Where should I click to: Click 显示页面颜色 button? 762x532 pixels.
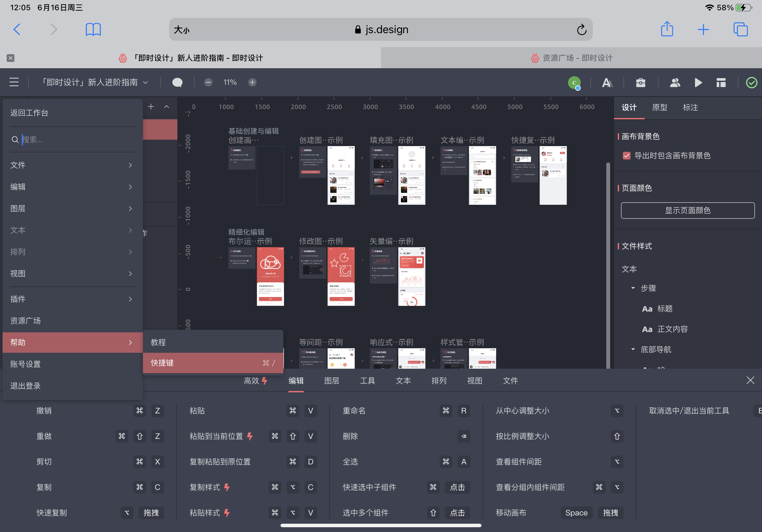coord(688,211)
